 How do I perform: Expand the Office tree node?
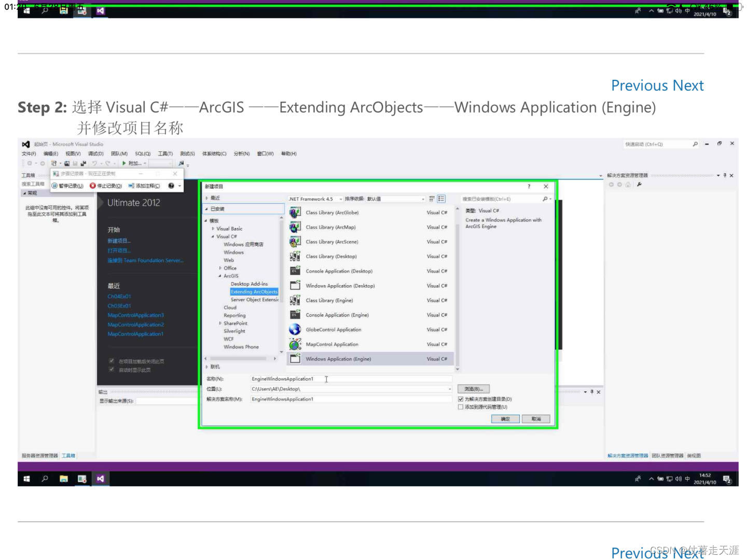coord(220,268)
